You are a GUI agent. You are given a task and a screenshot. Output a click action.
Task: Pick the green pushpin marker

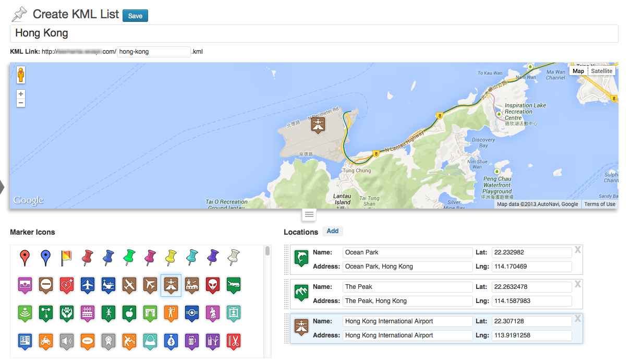pyautogui.click(x=129, y=257)
